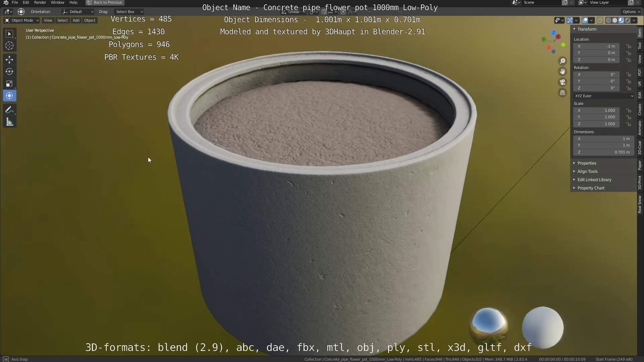644x362 pixels.
Task: Switch to Material Preview shading
Action: click(x=621, y=20)
